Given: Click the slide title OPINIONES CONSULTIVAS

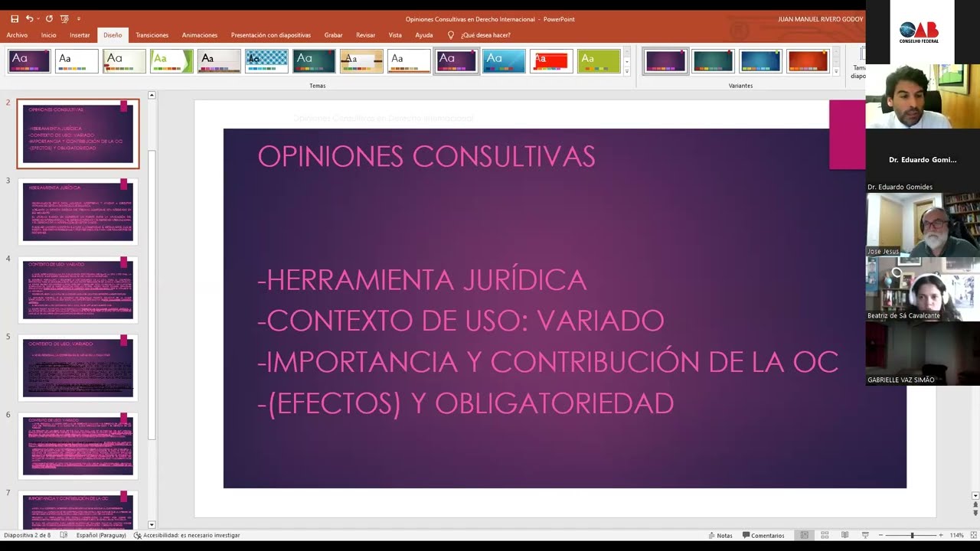Looking at the screenshot, I should coord(426,156).
